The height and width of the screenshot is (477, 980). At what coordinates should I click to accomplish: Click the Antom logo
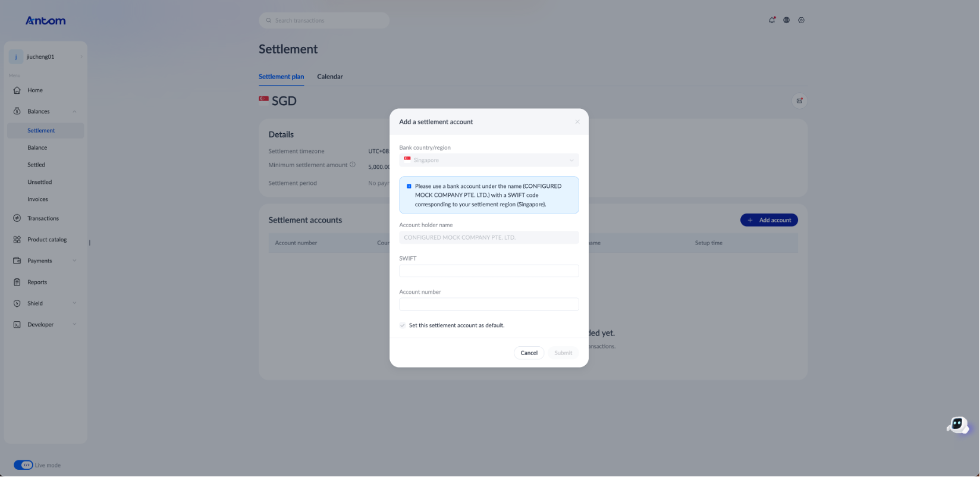coord(46,21)
